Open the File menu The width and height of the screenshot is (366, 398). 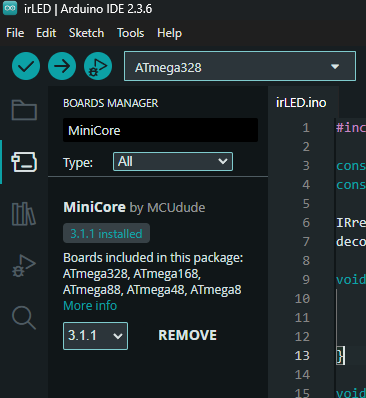(15, 33)
